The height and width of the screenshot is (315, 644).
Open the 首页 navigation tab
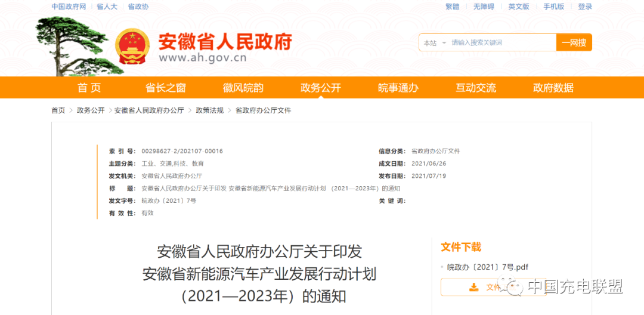(x=89, y=88)
